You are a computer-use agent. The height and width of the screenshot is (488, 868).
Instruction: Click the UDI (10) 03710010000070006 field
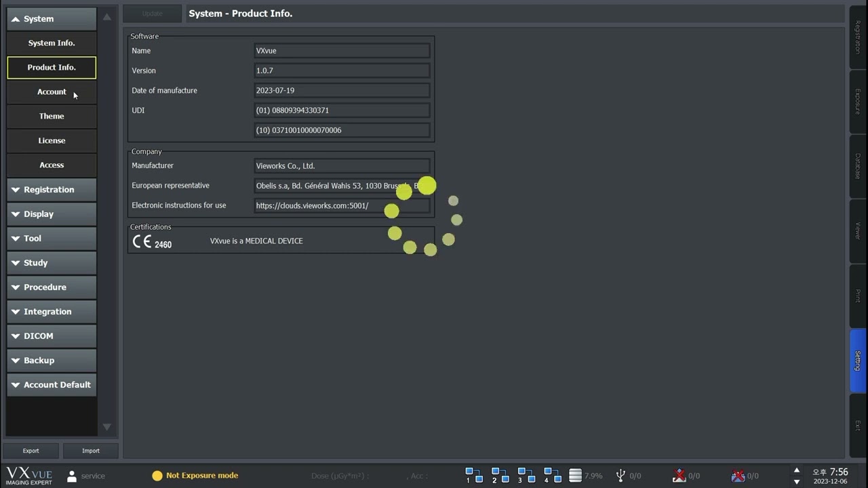tap(342, 130)
